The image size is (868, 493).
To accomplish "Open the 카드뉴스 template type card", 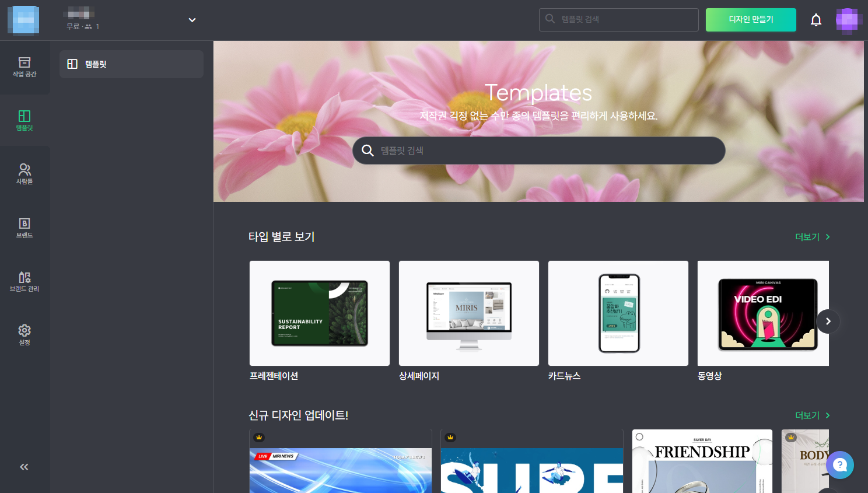I will tap(618, 313).
